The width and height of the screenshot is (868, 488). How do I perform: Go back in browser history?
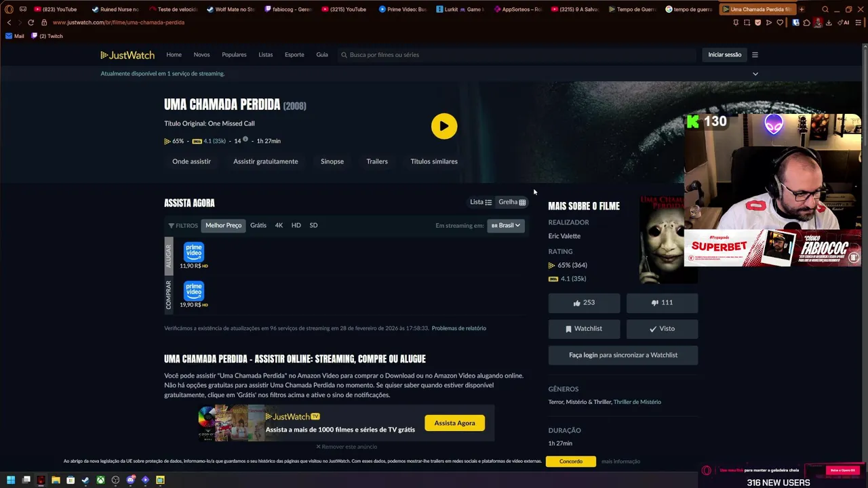[x=9, y=22]
